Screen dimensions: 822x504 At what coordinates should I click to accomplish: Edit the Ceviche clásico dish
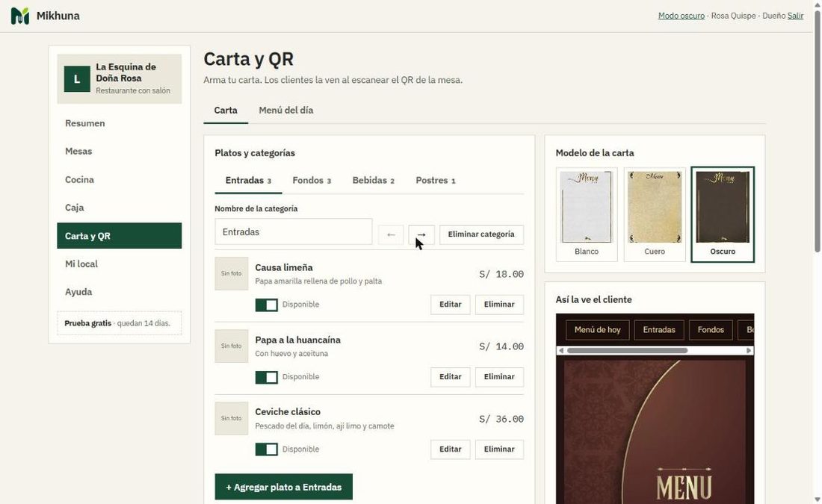[x=451, y=449]
